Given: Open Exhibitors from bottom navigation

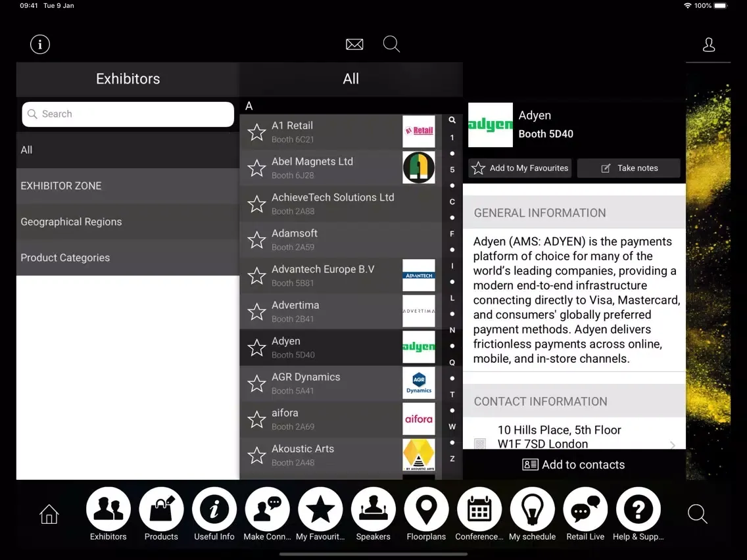Looking at the screenshot, I should pyautogui.click(x=108, y=514).
